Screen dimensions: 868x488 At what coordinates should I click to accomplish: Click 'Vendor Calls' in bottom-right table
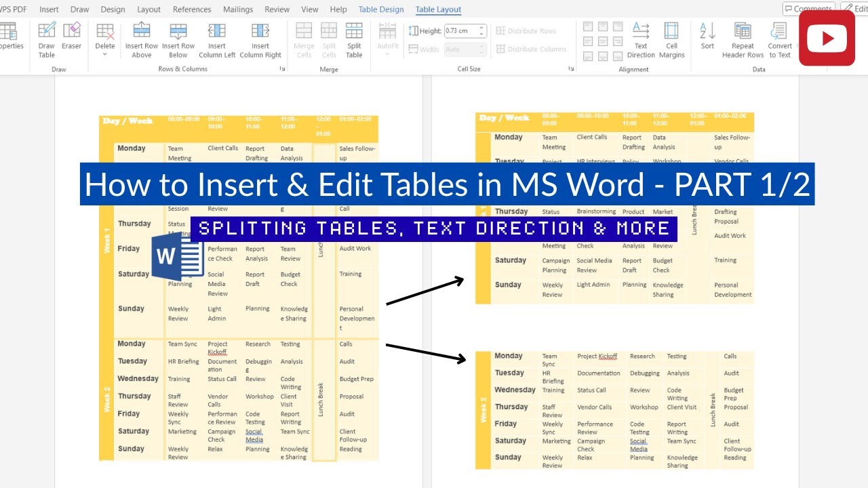(595, 407)
